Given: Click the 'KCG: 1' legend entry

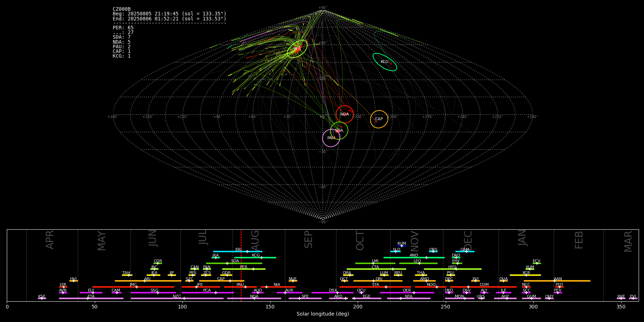Looking at the screenshot, I should 122,56.
